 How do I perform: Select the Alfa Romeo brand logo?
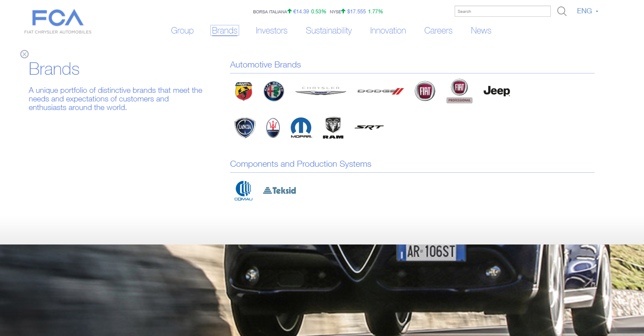[274, 91]
